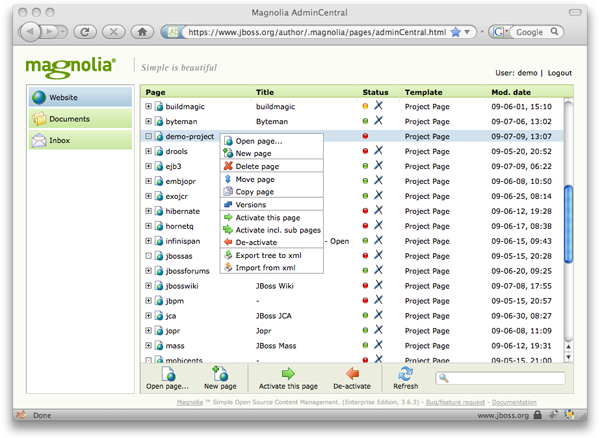
Task: Bookmark page with the star icon
Action: pyautogui.click(x=455, y=32)
